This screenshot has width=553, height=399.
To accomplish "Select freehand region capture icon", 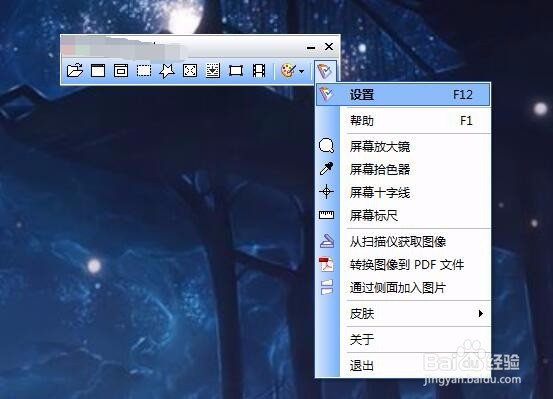I will click(167, 71).
